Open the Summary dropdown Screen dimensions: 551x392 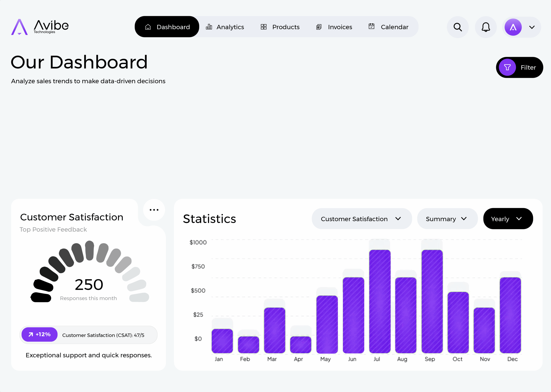(x=447, y=219)
